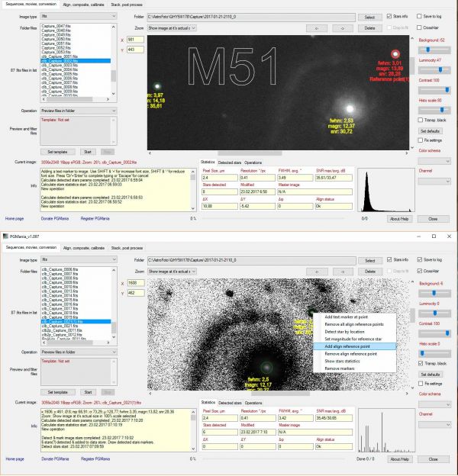Open Image type dropdown in lower window

79,259
